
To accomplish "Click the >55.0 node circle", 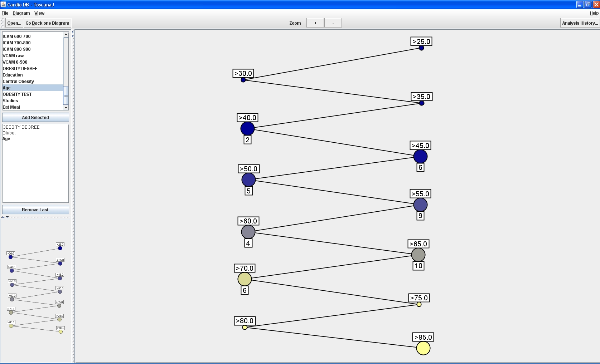I will [420, 205].
